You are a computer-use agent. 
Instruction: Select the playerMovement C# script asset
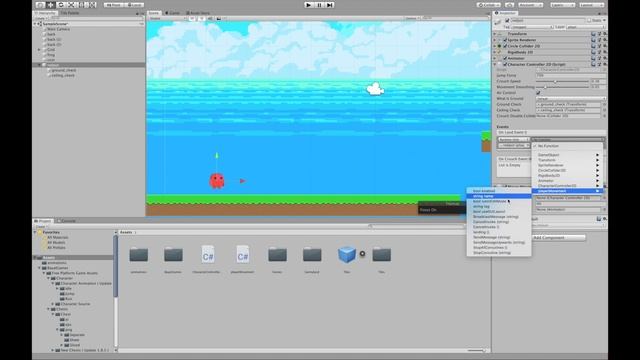pos(242,259)
